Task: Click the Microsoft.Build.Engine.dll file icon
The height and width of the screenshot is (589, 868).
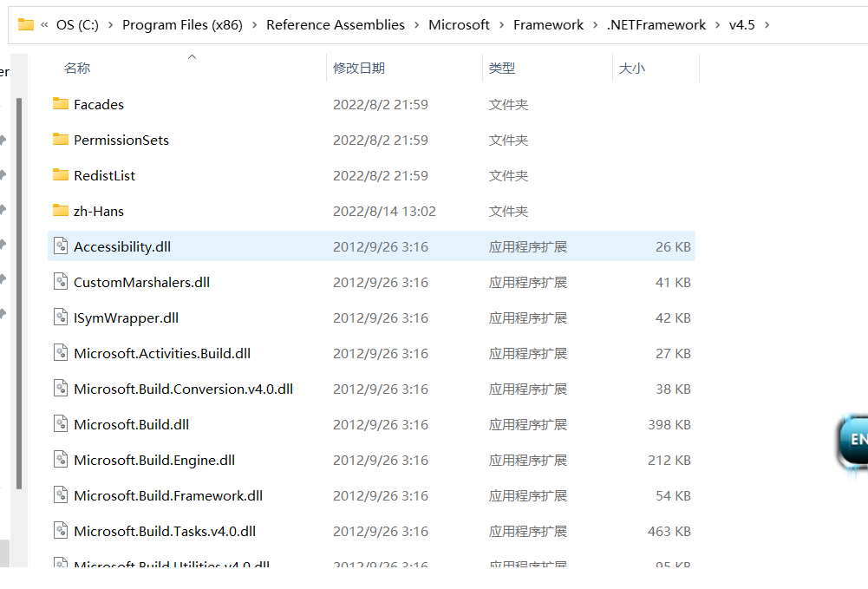Action: [x=61, y=460]
